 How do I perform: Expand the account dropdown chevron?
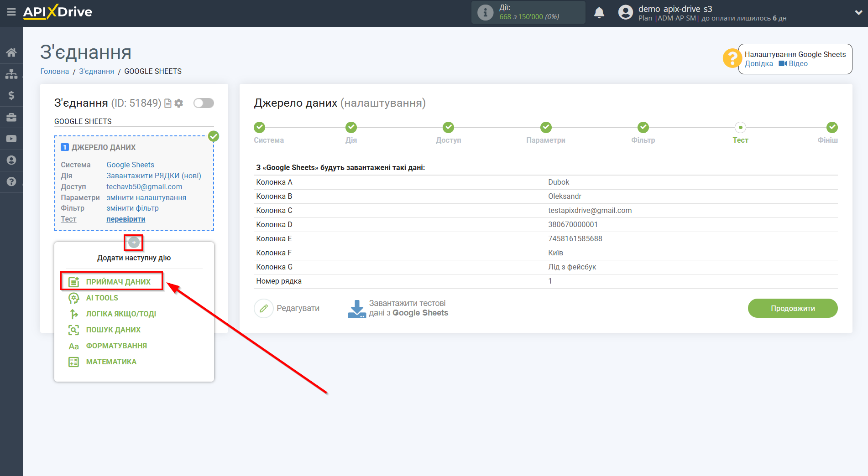pos(858,12)
